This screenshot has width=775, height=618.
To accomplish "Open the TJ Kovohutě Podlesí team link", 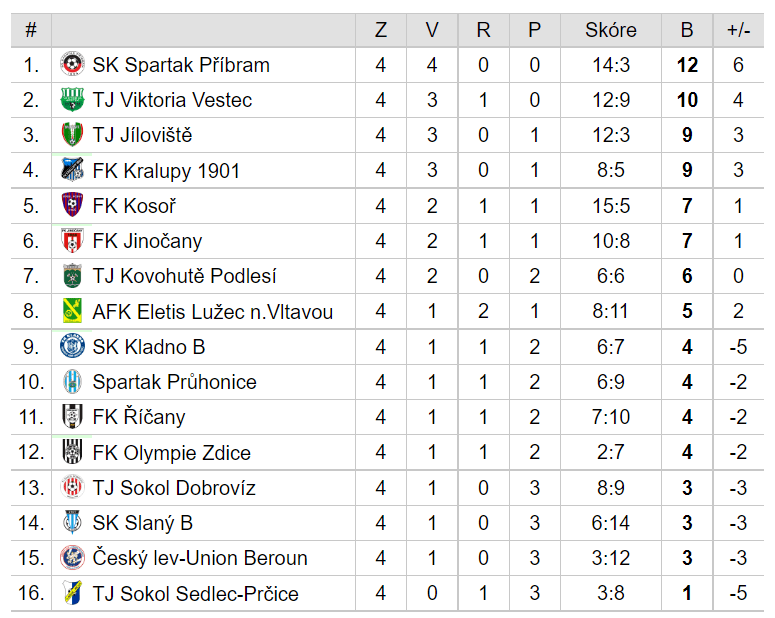I will pyautogui.click(x=184, y=276).
